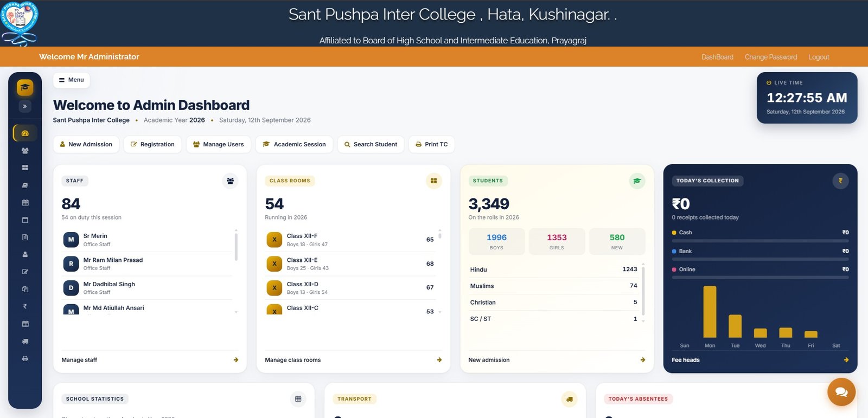Open the transport truck icon in sidebar
Screen dimensions: 868x418
coord(25,341)
